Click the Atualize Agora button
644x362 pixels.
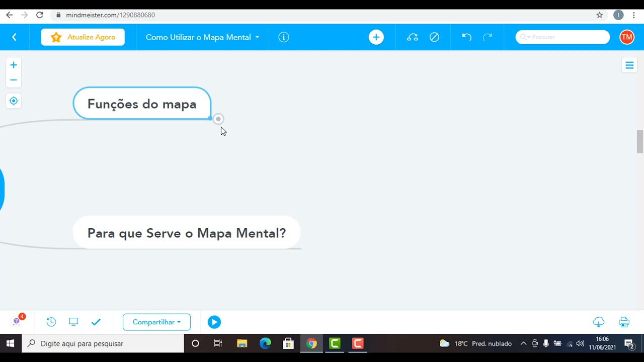tap(83, 37)
